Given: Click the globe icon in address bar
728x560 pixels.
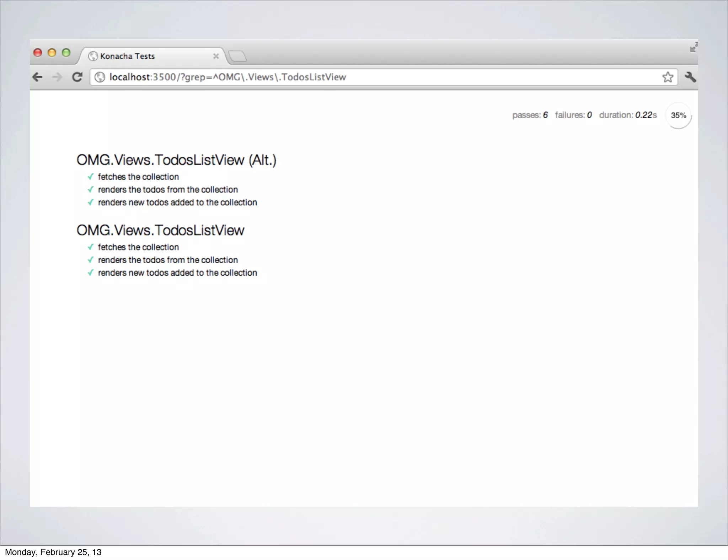Looking at the screenshot, I should point(100,77).
